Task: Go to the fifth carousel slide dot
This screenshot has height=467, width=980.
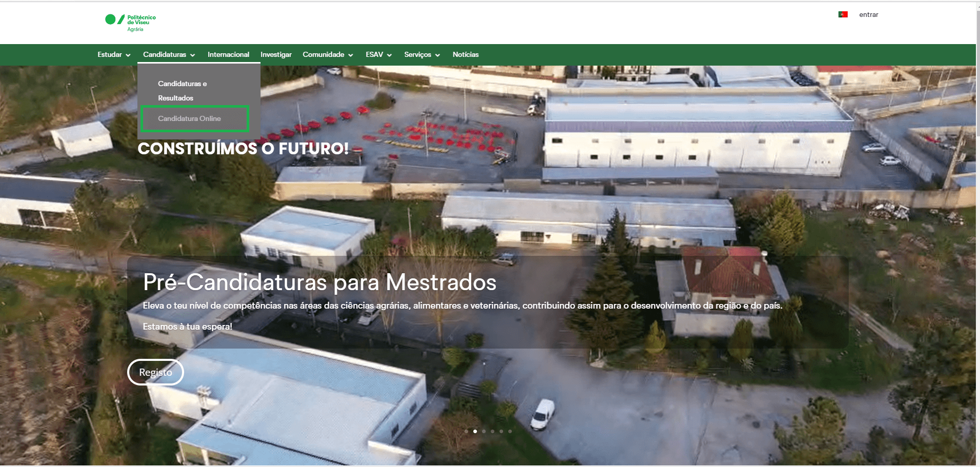Action: pyautogui.click(x=501, y=431)
